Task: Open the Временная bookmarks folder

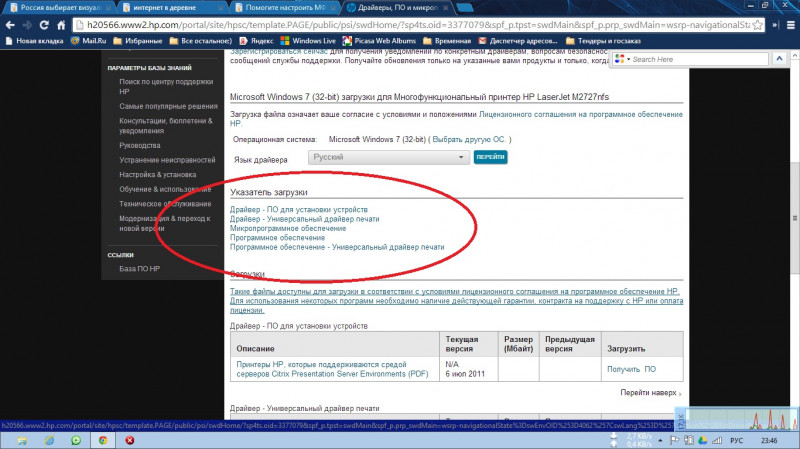Action: click(447, 41)
